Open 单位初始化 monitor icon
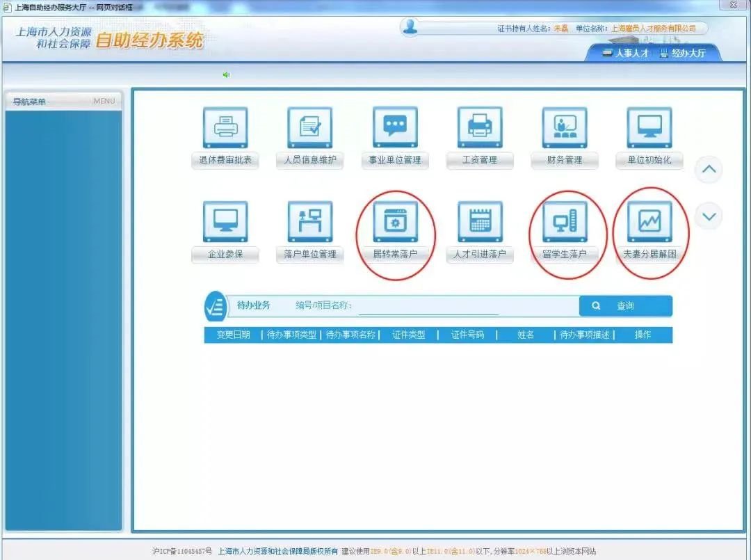Viewport: 751px width, 560px height. coord(649,128)
